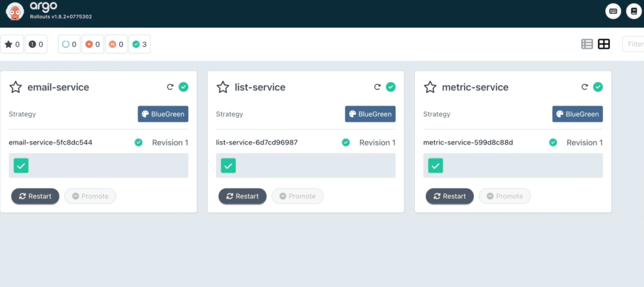Switch to list view layout
Image resolution: width=644 pixels, height=287 pixels.
587,44
